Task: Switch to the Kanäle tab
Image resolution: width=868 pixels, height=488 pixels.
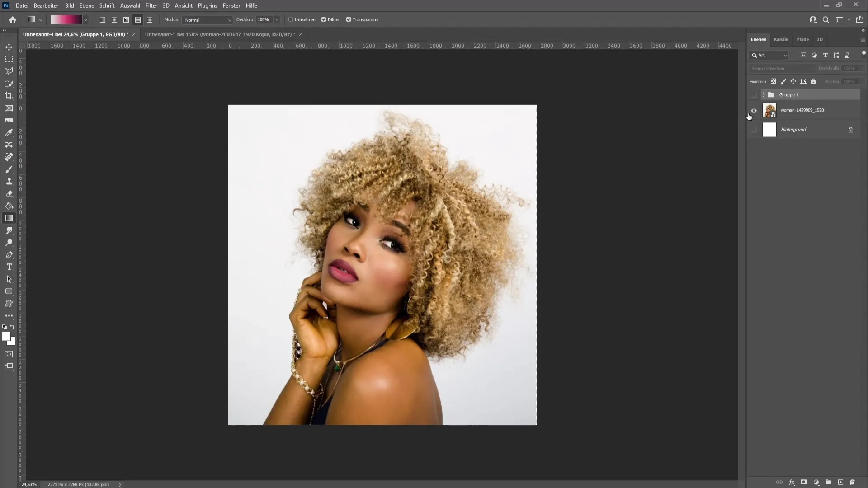Action: click(x=782, y=39)
